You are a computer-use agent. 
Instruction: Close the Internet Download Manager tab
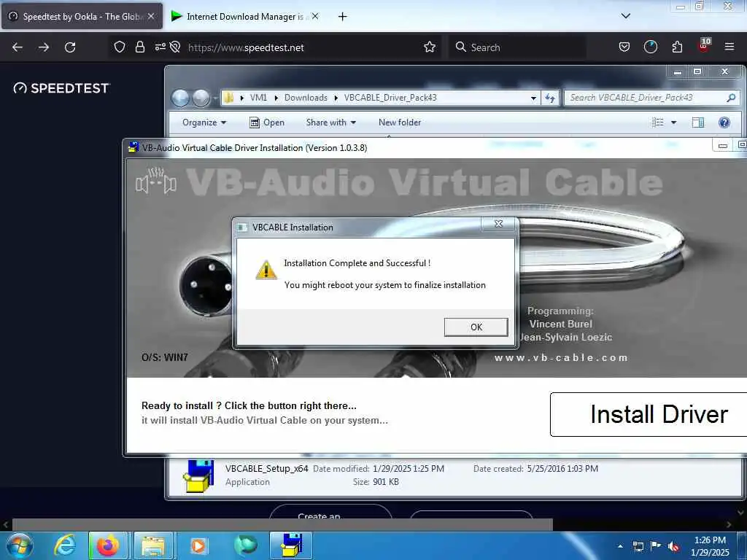tap(315, 16)
